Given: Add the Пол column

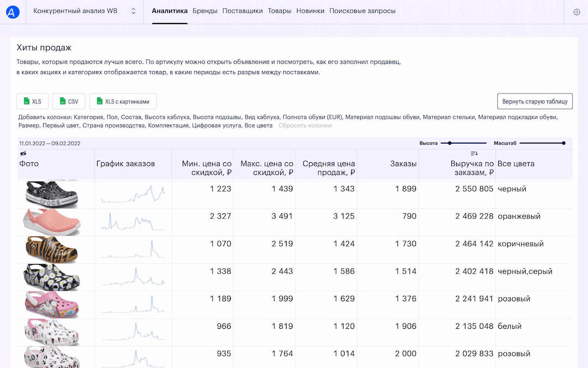Looking at the screenshot, I should pyautogui.click(x=112, y=118).
